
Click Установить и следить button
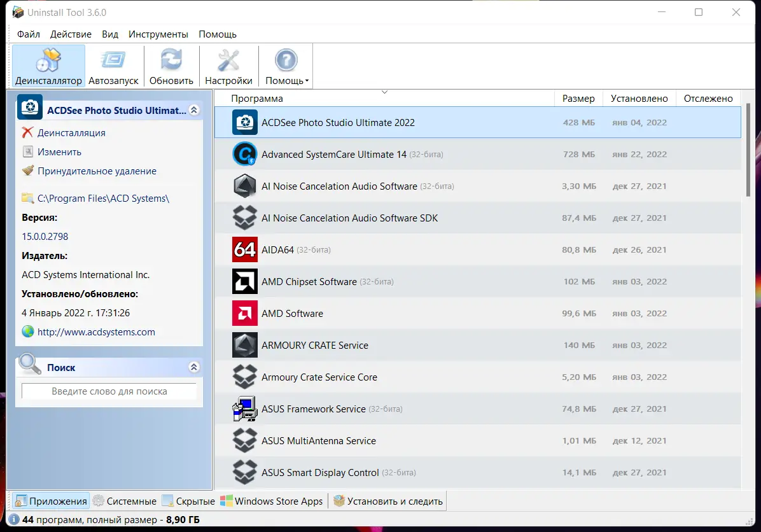click(x=388, y=501)
